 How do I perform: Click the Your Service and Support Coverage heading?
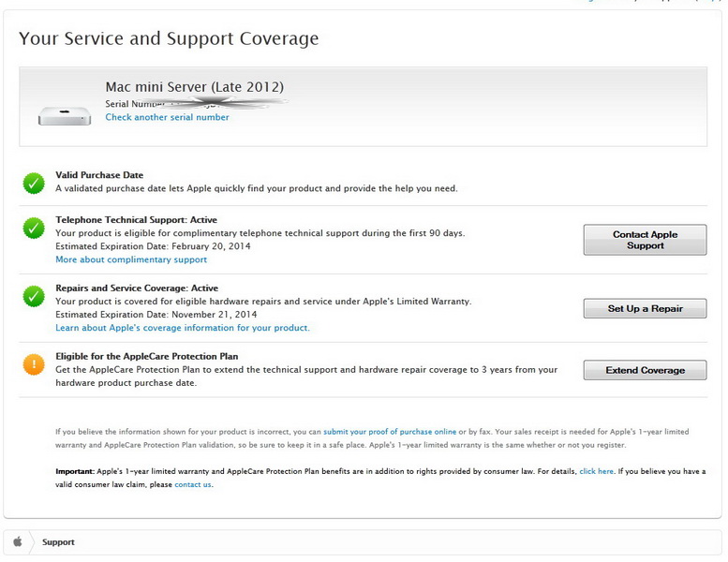coord(169,38)
